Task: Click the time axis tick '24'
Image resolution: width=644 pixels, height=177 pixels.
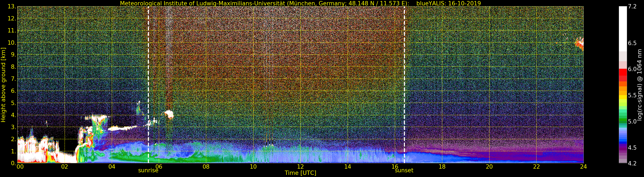Action: pyautogui.click(x=583, y=166)
